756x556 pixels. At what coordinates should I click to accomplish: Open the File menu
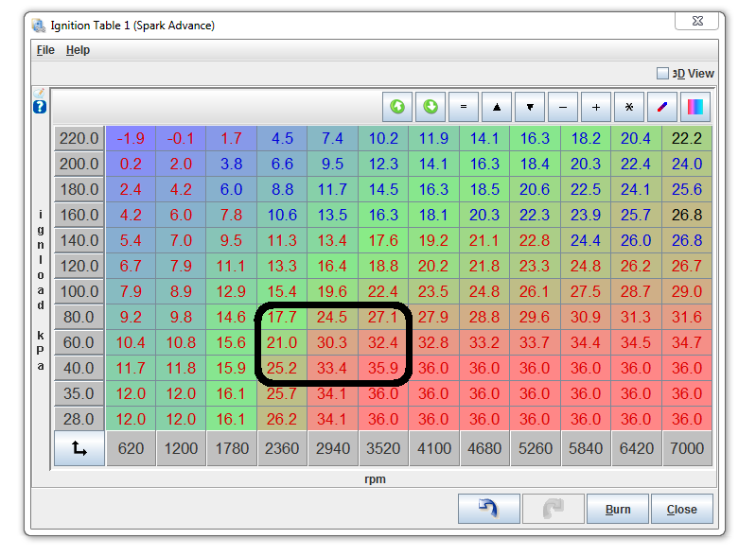(x=45, y=50)
